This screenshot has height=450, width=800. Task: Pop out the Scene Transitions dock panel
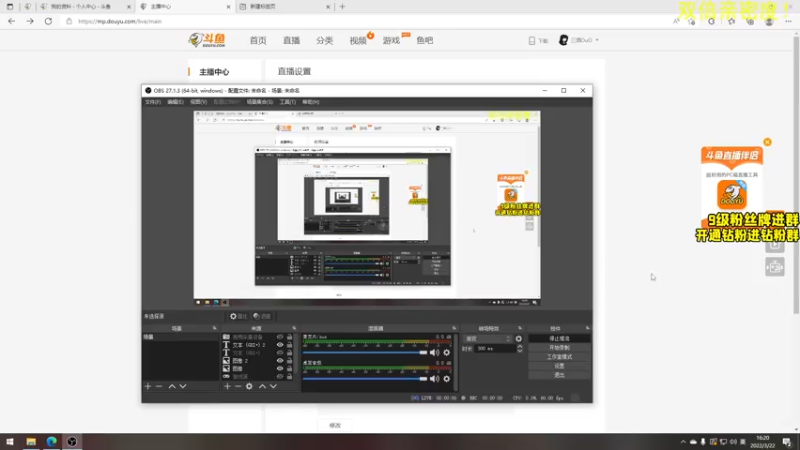(x=520, y=328)
